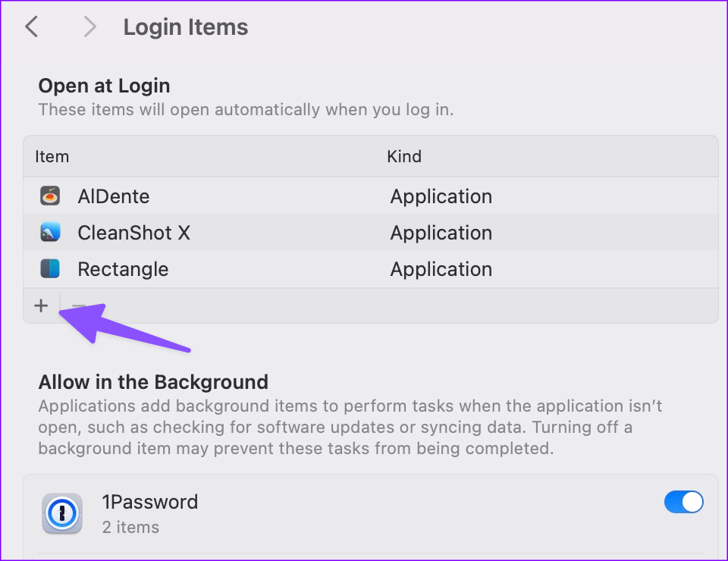The height and width of the screenshot is (561, 728).
Task: Select the Rectangle login item row
Action: (x=227, y=268)
